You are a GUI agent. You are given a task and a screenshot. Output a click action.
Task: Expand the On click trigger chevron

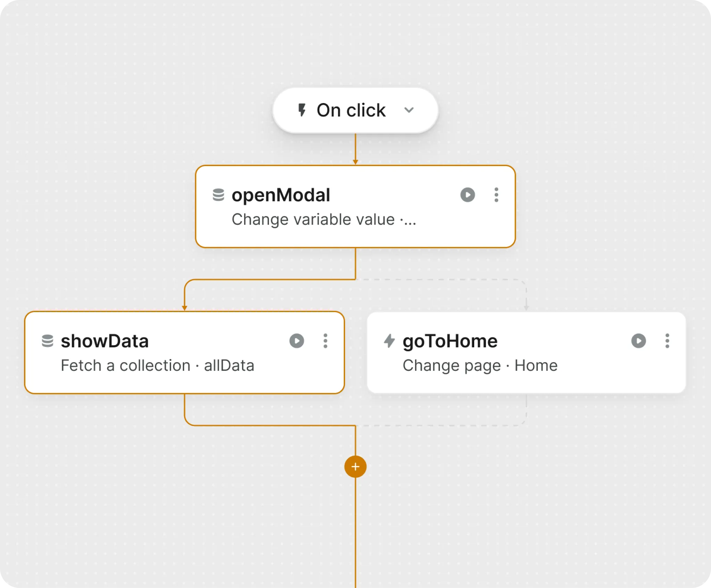[x=409, y=110]
